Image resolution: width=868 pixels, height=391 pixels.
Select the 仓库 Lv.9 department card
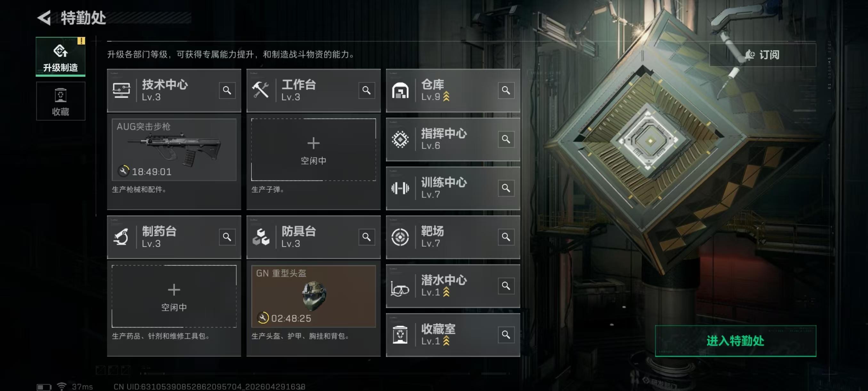tap(453, 90)
